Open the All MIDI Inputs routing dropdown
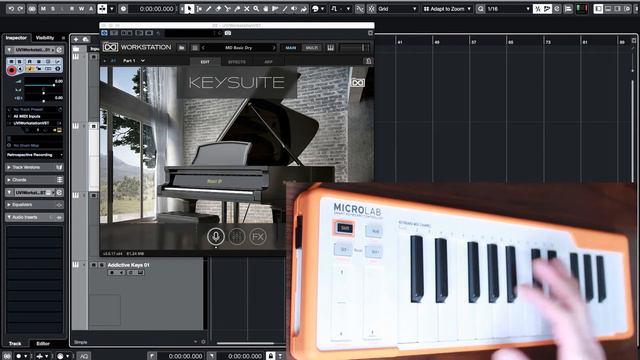Image resolution: width=640 pixels, height=360 pixels. pyautogui.click(x=34, y=116)
